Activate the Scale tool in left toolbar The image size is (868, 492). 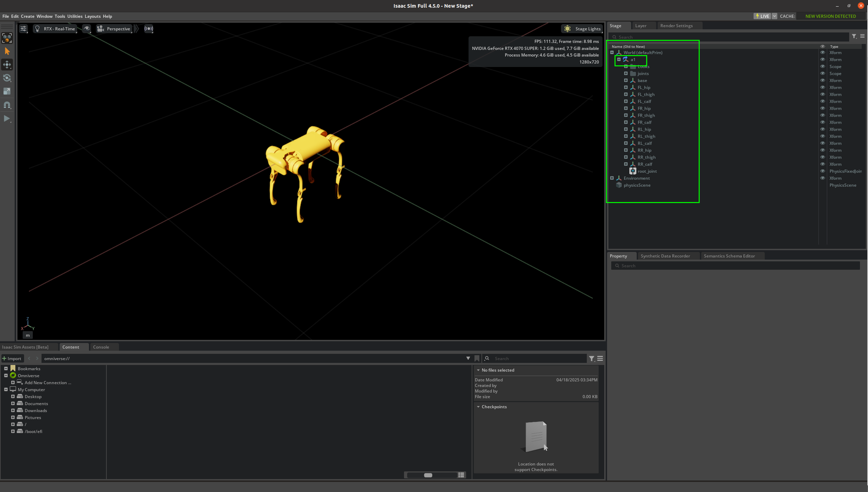click(x=7, y=91)
